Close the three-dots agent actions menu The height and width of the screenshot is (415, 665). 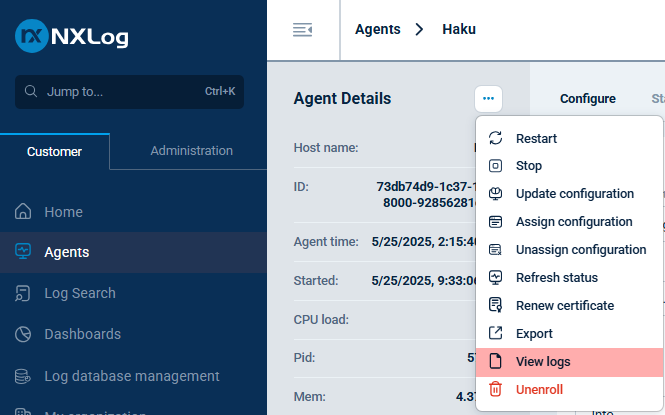[x=488, y=98]
